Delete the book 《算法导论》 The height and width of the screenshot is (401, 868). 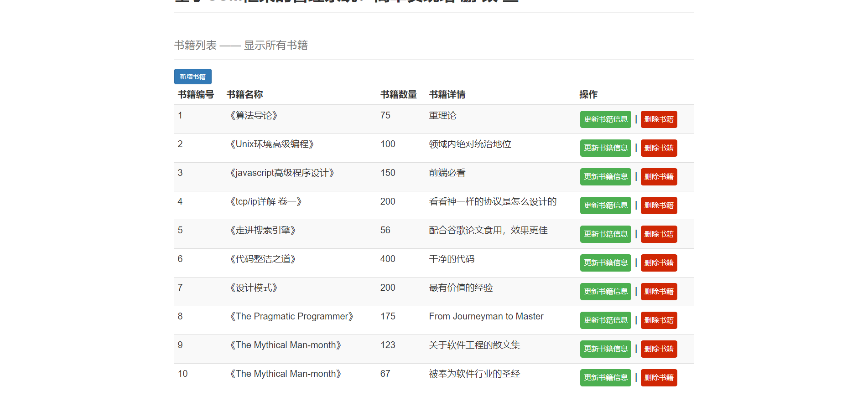659,119
